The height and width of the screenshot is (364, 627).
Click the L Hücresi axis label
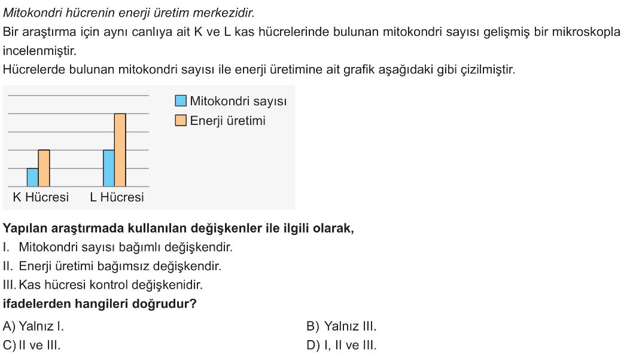coord(117,197)
